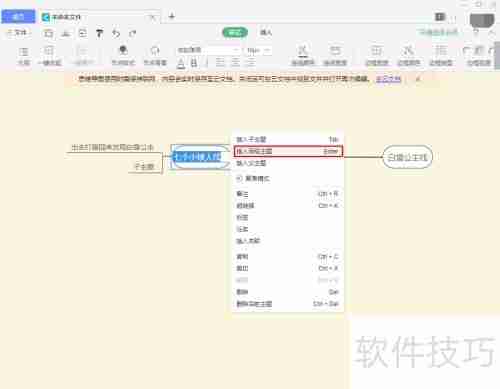Select the long-text subtopic on upper left

[x=112, y=147]
